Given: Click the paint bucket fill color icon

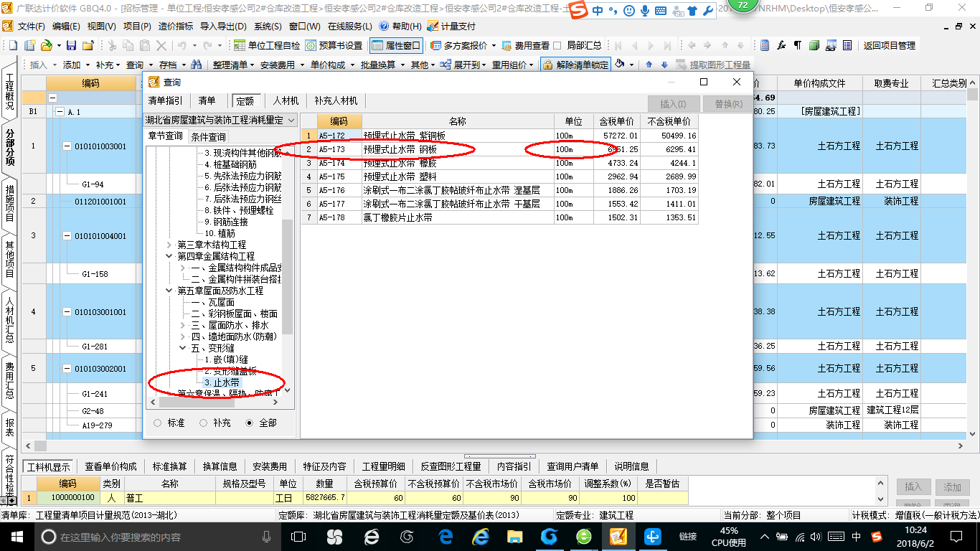Looking at the screenshot, I should click(x=621, y=65).
